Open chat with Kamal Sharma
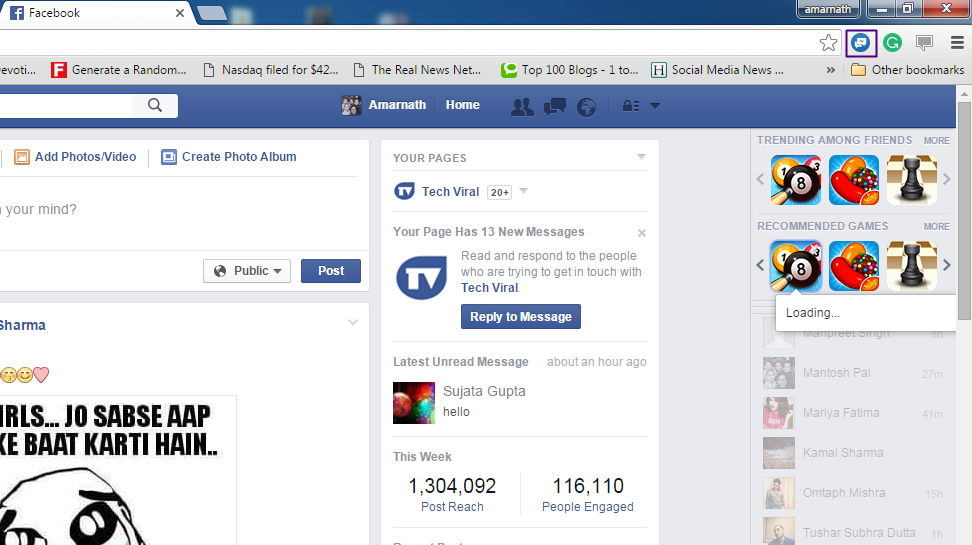Viewport: 972px width, 545px height. pos(854,453)
